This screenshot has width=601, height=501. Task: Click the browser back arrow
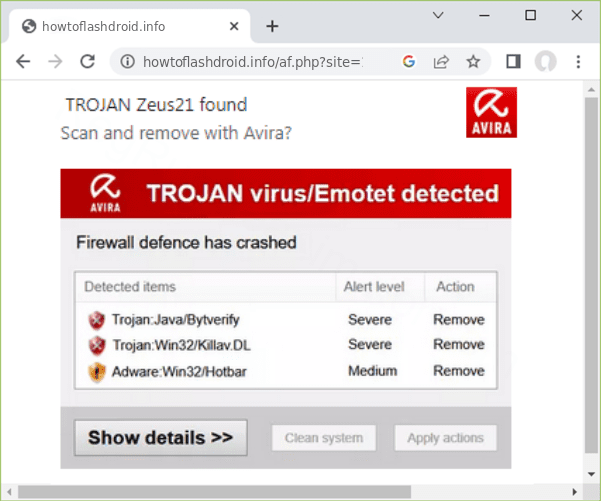point(23,61)
